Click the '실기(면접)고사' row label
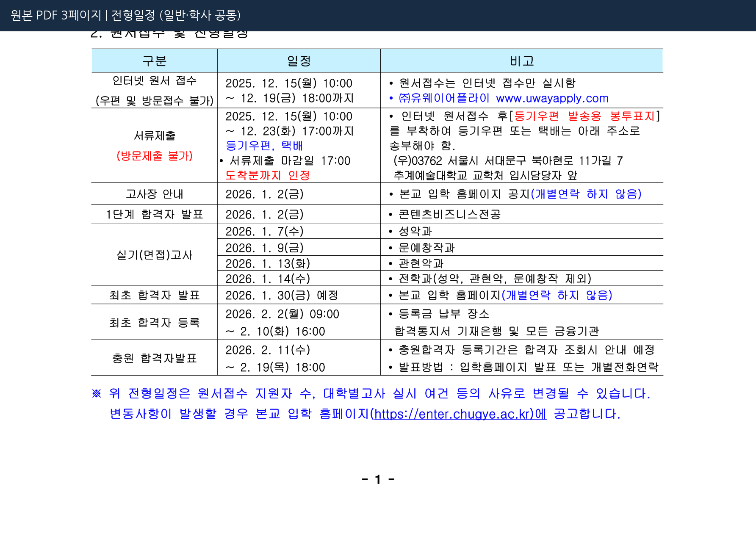This screenshot has width=756, height=539. (155, 255)
